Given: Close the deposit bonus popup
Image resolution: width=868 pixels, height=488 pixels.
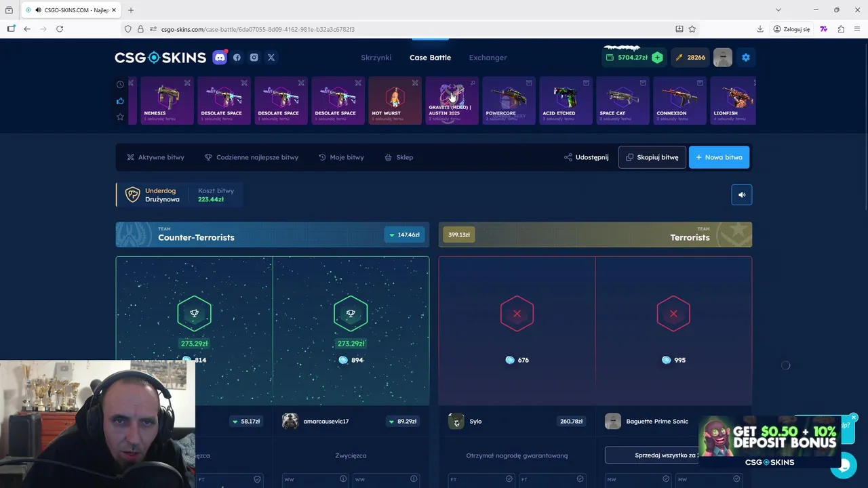Looking at the screenshot, I should click(854, 418).
